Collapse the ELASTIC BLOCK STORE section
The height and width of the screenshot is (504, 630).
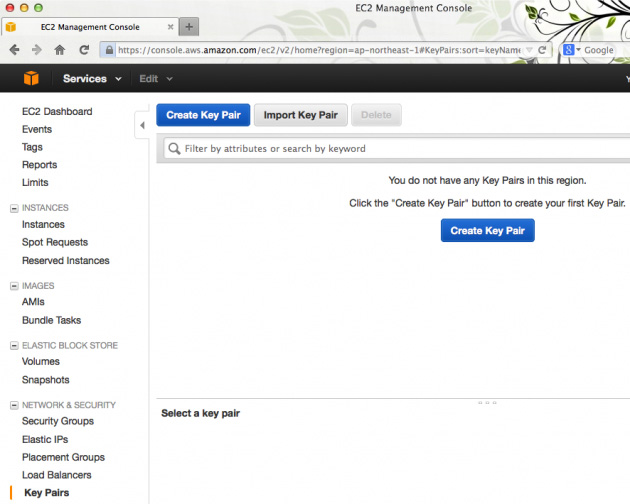(x=14, y=346)
